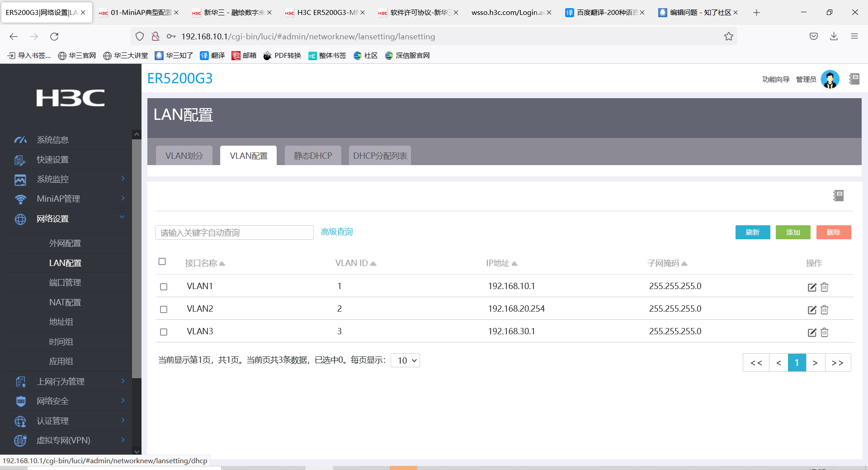Reload the page with browser refresh icon
The width and height of the screenshot is (868, 470).
pos(54,37)
